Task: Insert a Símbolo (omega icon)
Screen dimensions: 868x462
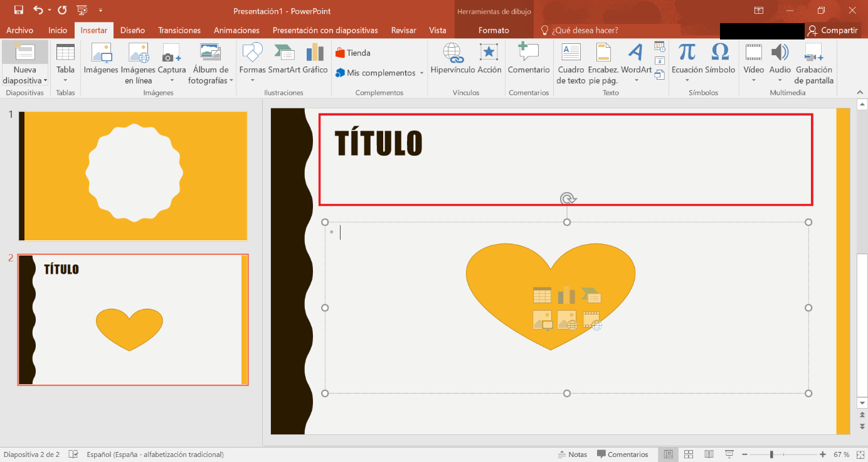Action: coord(720,58)
